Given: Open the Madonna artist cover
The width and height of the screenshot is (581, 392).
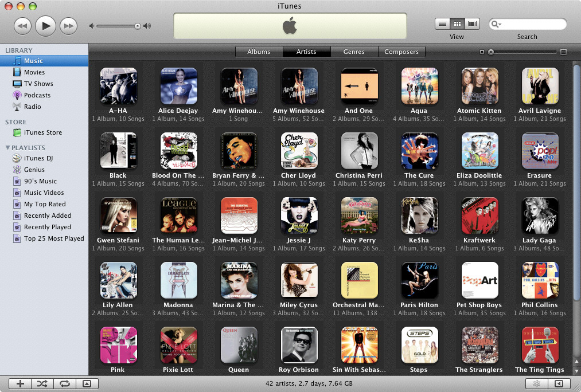Looking at the screenshot, I should (178, 280).
